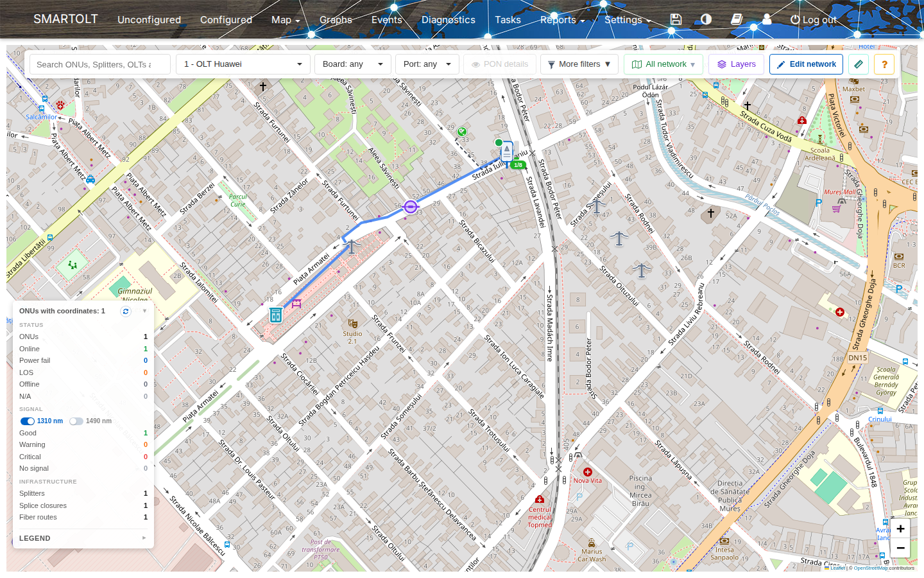Open the Layers button
The image size is (924, 578).
(x=736, y=64)
